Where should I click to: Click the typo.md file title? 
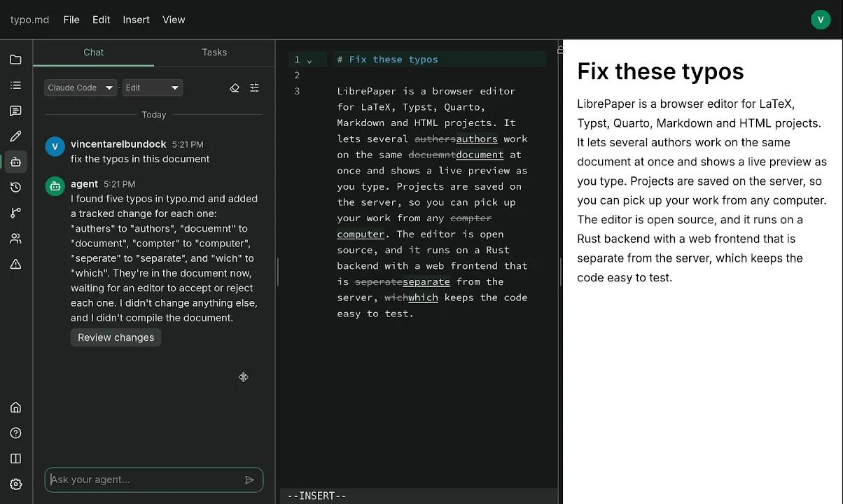point(29,20)
